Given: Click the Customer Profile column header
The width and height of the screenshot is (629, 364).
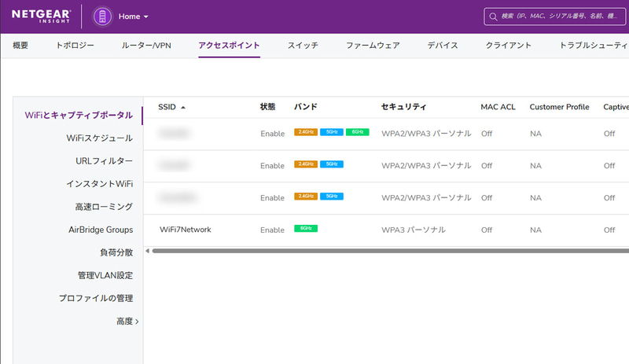Looking at the screenshot, I should pyautogui.click(x=559, y=107).
